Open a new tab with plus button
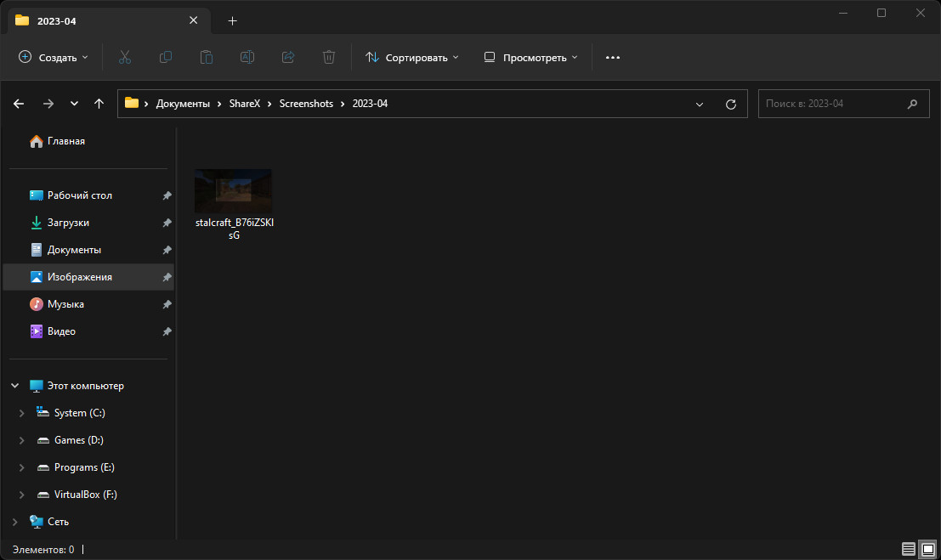This screenshot has height=560, width=941. pyautogui.click(x=233, y=20)
